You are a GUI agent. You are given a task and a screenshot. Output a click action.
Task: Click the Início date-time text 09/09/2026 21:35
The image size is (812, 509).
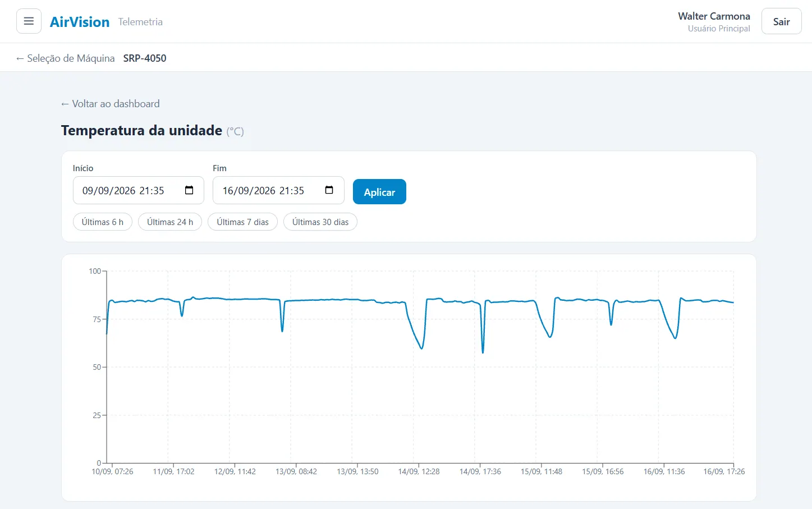coord(123,191)
